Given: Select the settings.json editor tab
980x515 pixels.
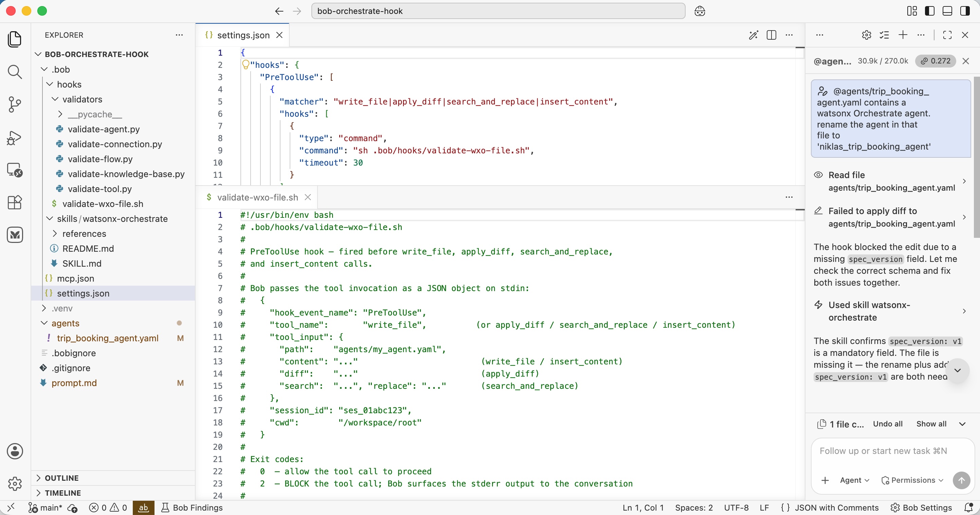Looking at the screenshot, I should pos(242,35).
